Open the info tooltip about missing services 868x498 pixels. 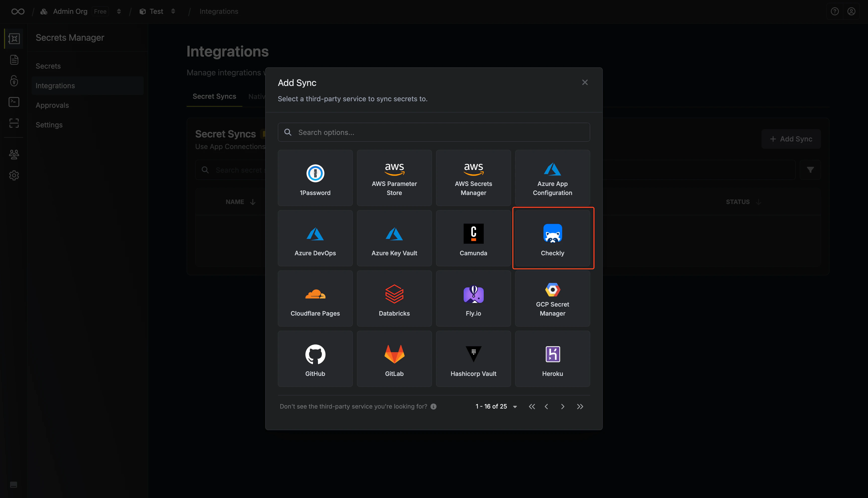tap(433, 406)
